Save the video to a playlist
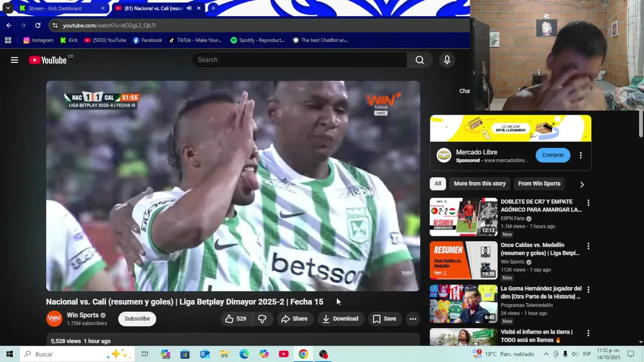The height and width of the screenshot is (362, 644). [384, 319]
